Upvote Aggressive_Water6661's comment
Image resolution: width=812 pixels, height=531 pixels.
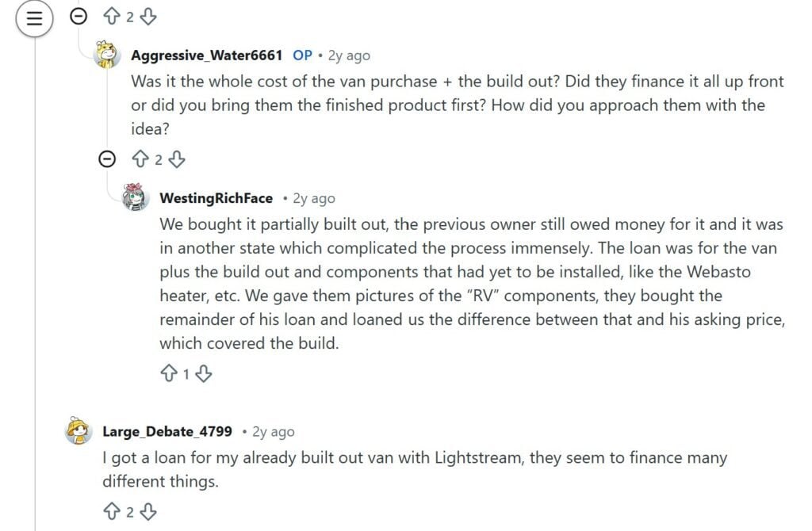coord(139,159)
